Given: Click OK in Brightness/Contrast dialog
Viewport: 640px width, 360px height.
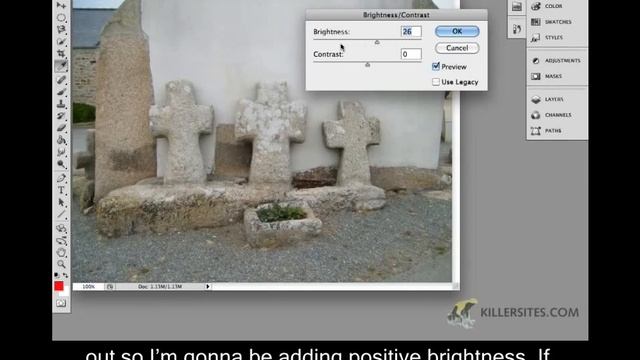Looking at the screenshot, I should click(457, 31).
